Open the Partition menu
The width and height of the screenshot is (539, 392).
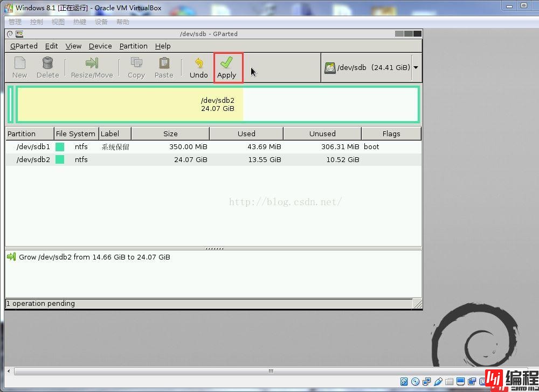point(133,46)
